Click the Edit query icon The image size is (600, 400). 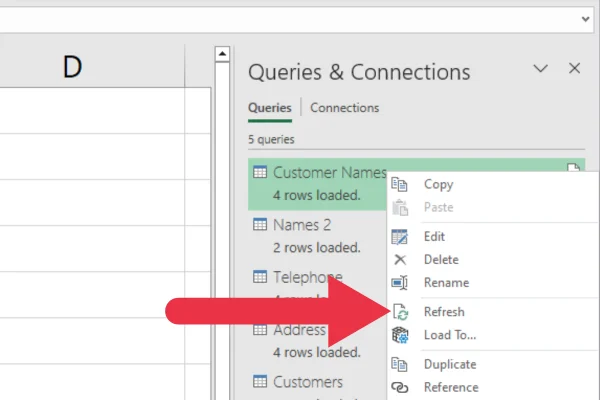[x=399, y=237]
